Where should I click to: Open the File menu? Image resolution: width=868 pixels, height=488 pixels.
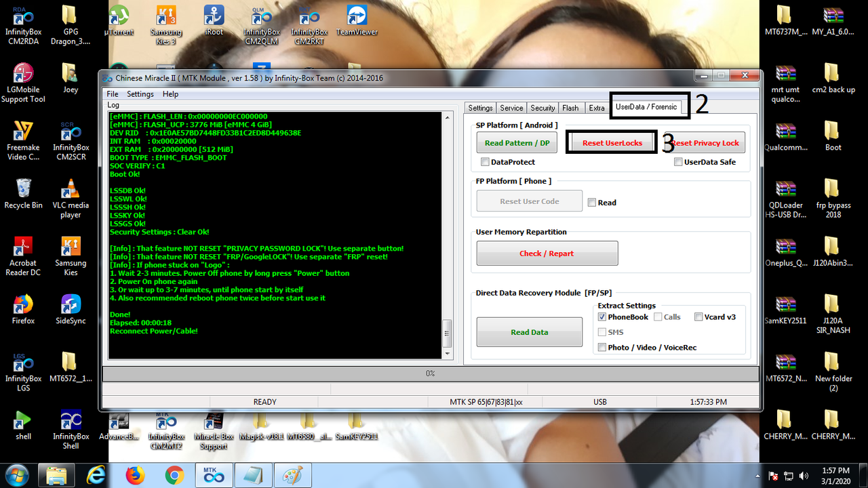[x=113, y=94]
